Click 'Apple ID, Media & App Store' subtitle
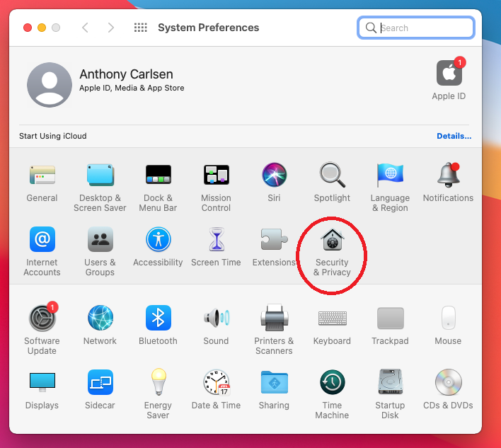This screenshot has width=501, height=448. (x=132, y=88)
